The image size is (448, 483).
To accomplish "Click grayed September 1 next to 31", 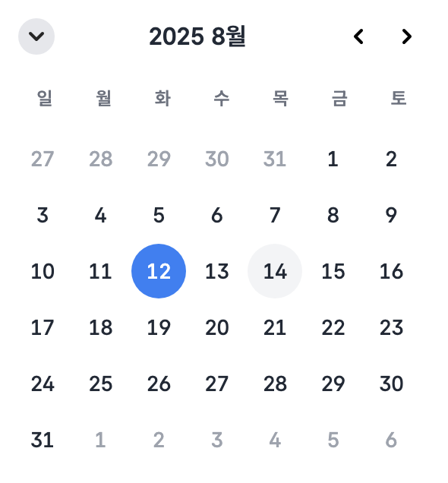I will [100, 440].
